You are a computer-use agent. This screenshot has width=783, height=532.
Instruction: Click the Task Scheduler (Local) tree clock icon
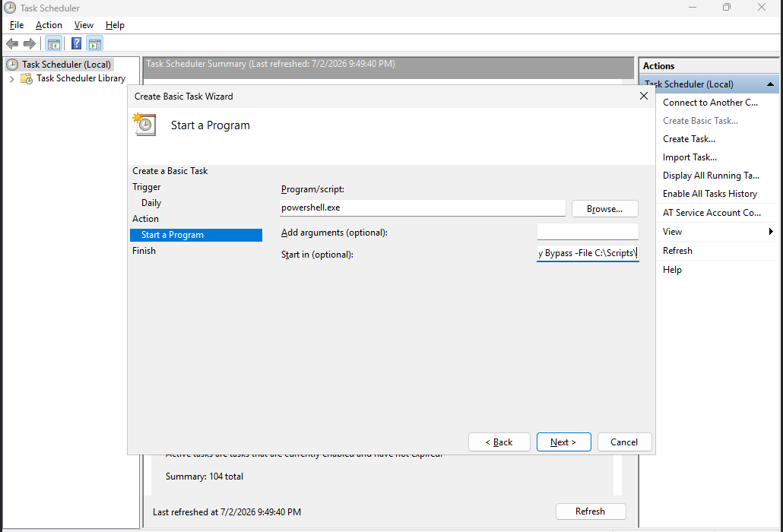tap(12, 65)
